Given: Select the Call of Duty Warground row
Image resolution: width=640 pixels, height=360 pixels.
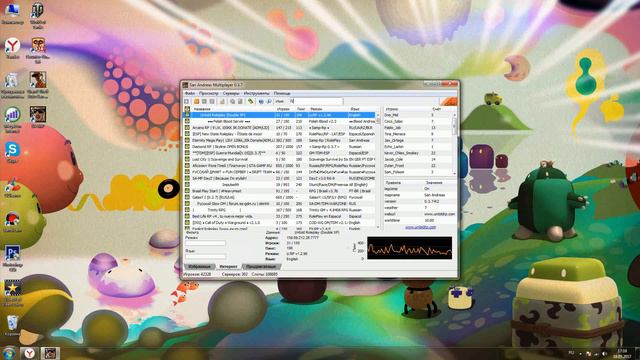Looking at the screenshot, I should click(x=280, y=222).
